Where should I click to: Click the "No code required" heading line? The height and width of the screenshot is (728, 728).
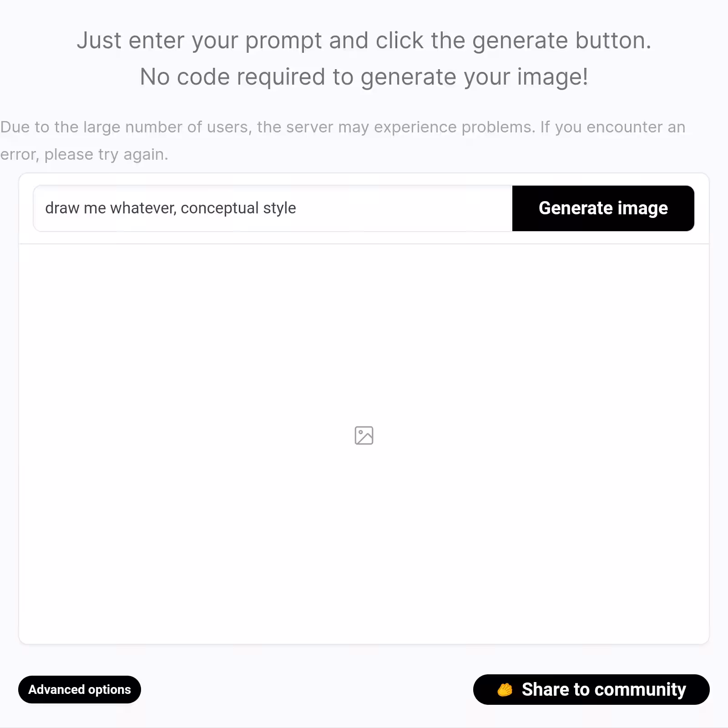364,76
